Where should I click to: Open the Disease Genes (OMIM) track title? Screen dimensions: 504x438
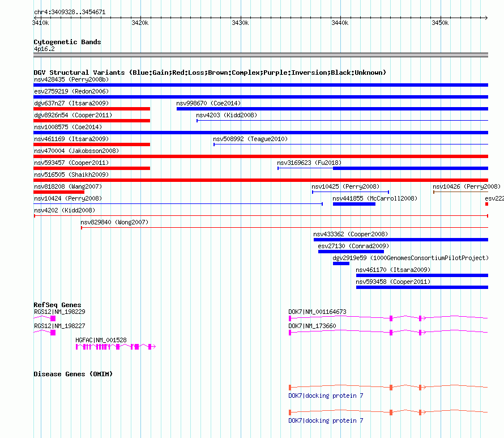click(73, 373)
